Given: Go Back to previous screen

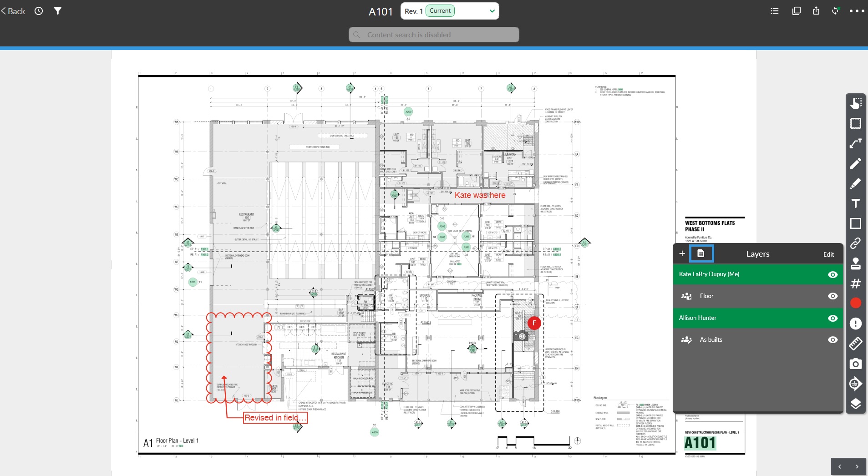Looking at the screenshot, I should [13, 11].
